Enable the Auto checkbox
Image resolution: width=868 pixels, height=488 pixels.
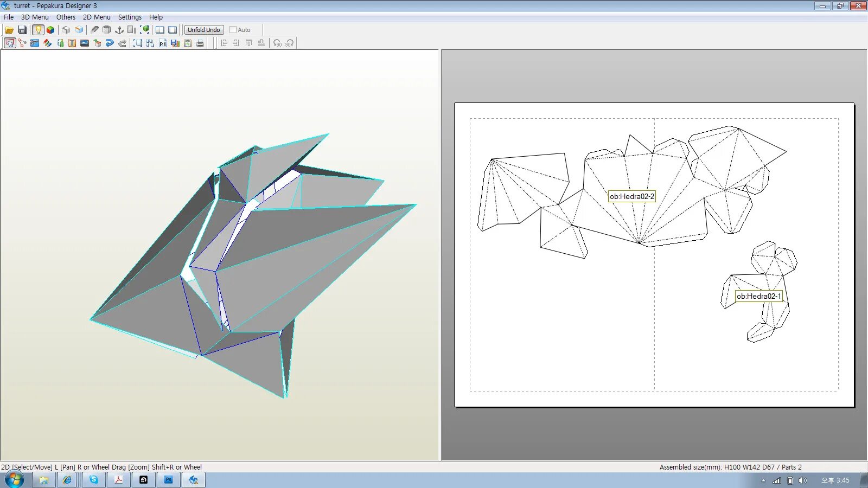click(233, 30)
